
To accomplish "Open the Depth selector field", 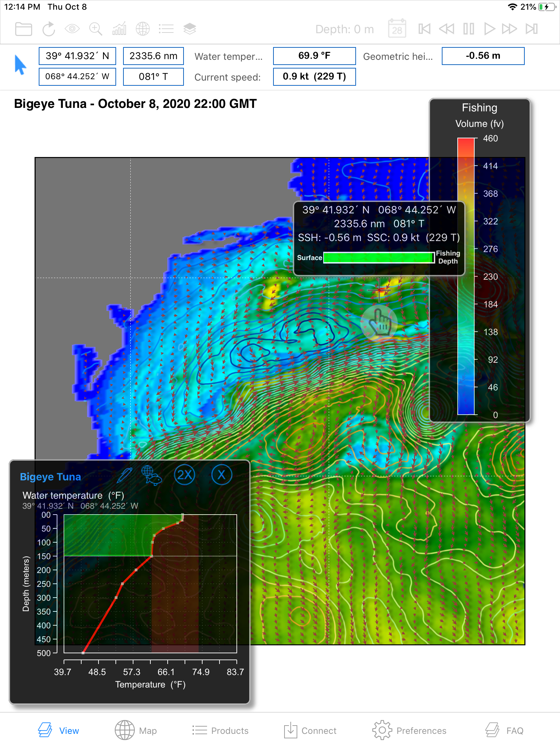I will [344, 29].
